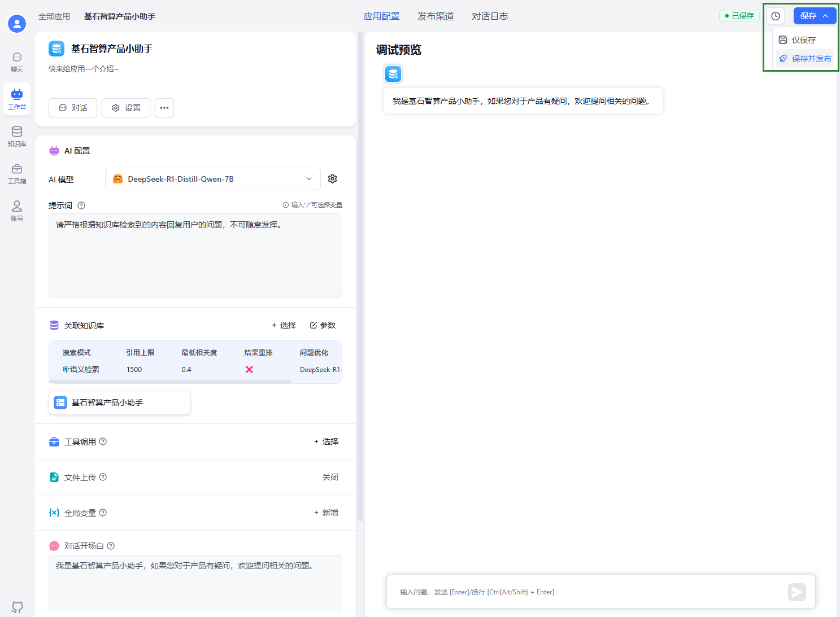
Task: Click the help icon next to 工具调用
Action: 103,441
